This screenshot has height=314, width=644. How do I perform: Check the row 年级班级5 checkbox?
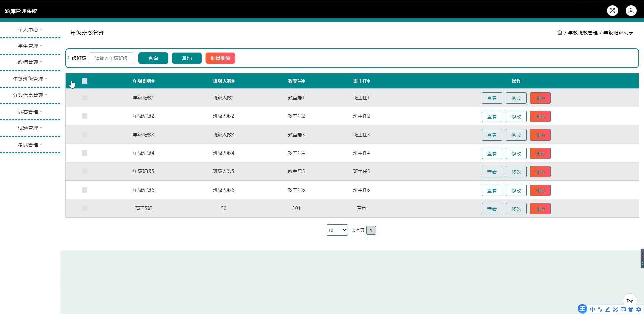pyautogui.click(x=85, y=171)
